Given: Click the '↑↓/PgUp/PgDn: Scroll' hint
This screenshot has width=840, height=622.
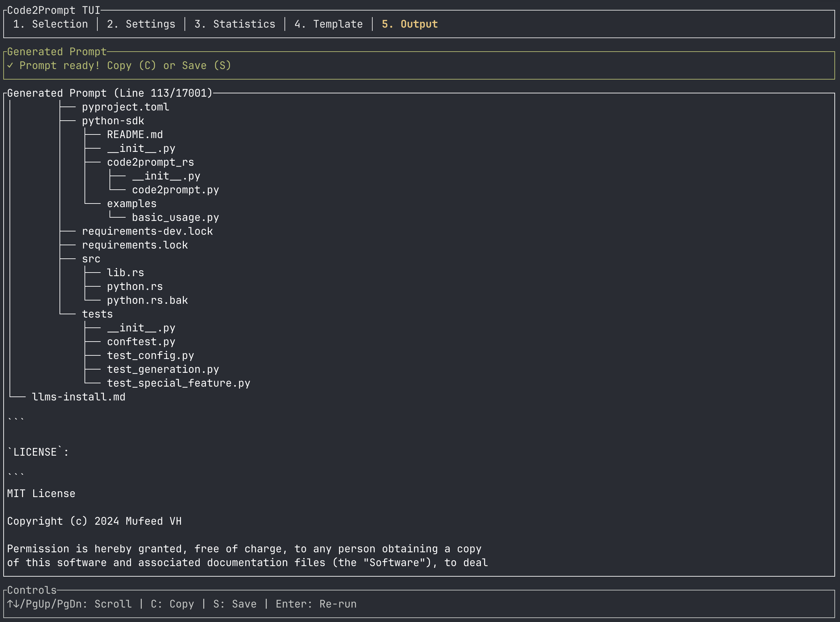Looking at the screenshot, I should pos(70,604).
